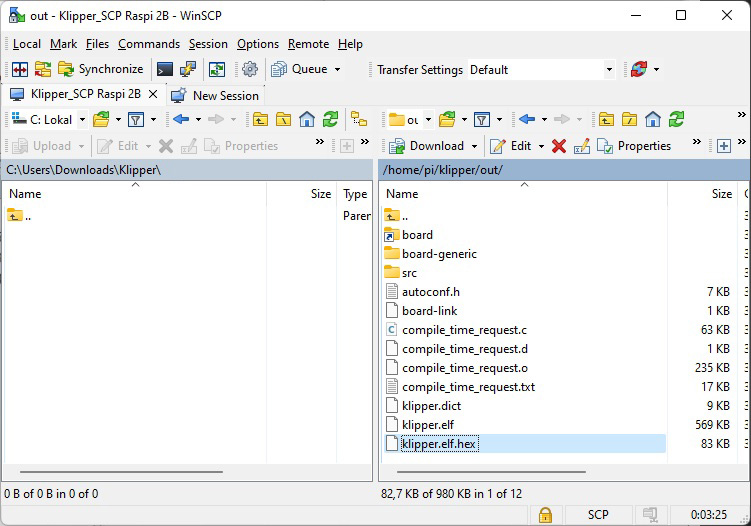The image size is (751, 526).
Task: Toggle the local directory tree icon
Action: point(359,119)
